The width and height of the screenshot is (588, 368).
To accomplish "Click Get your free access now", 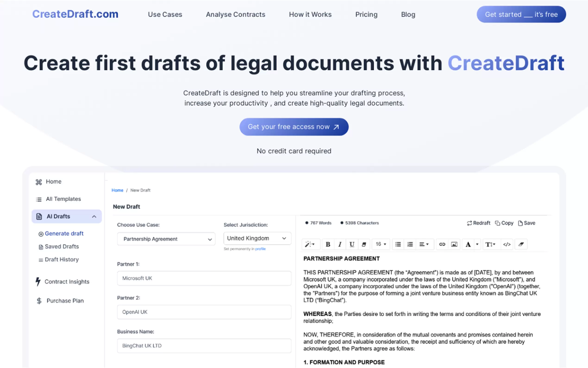I will click(x=294, y=127).
